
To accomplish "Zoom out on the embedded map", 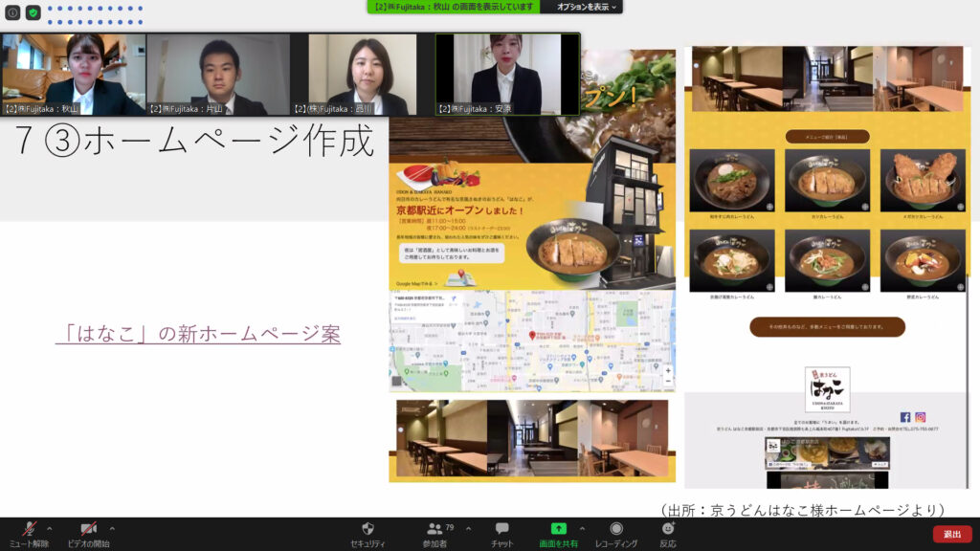I will 668,381.
